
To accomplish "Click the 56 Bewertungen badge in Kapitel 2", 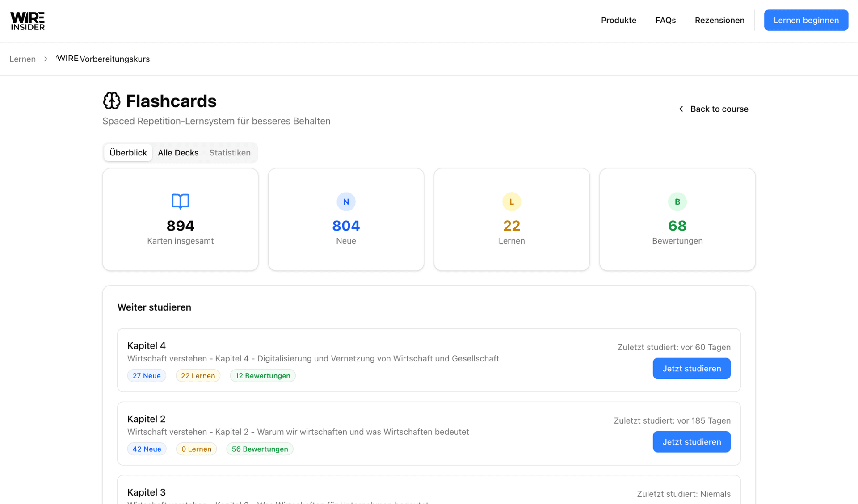I will [260, 449].
